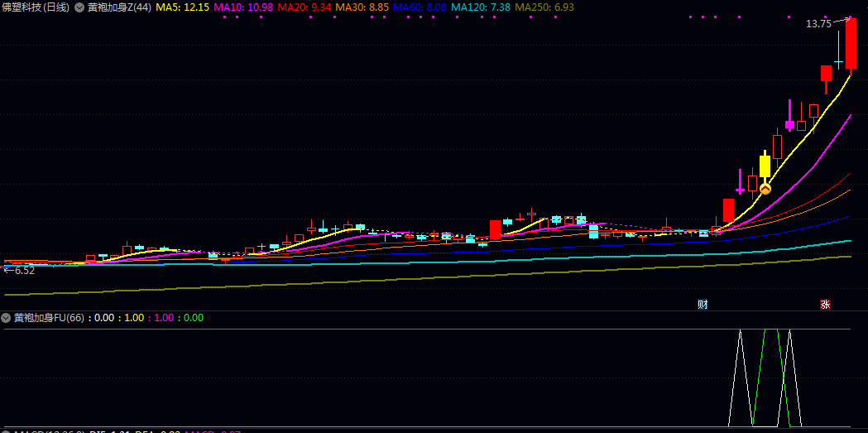The height and width of the screenshot is (433, 868).
Task: Click the MA30 8.85 legend label
Action: [362, 7]
